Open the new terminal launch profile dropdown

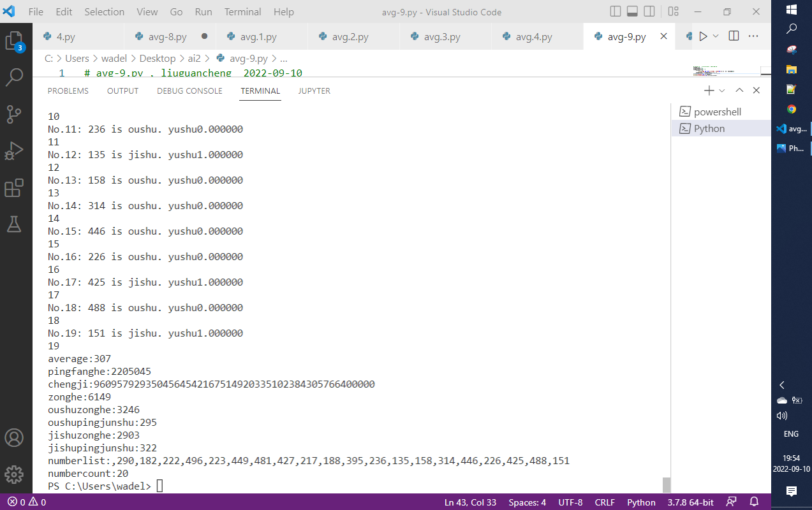[722, 91]
